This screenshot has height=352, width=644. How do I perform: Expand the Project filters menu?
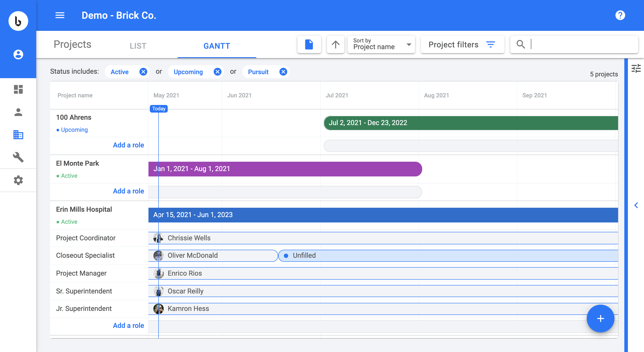click(x=462, y=45)
